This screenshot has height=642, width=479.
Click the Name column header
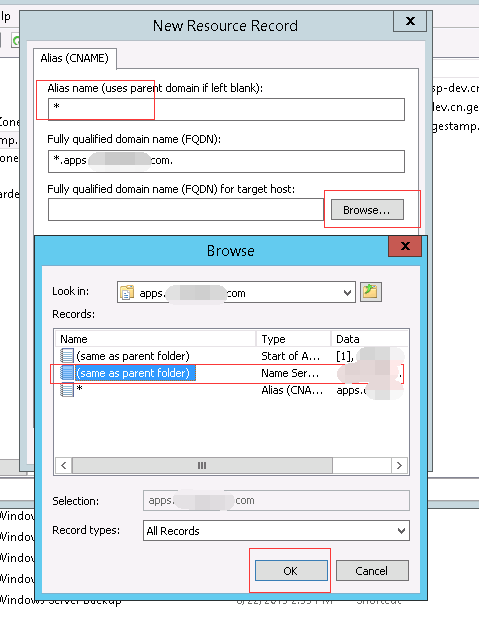click(x=156, y=339)
